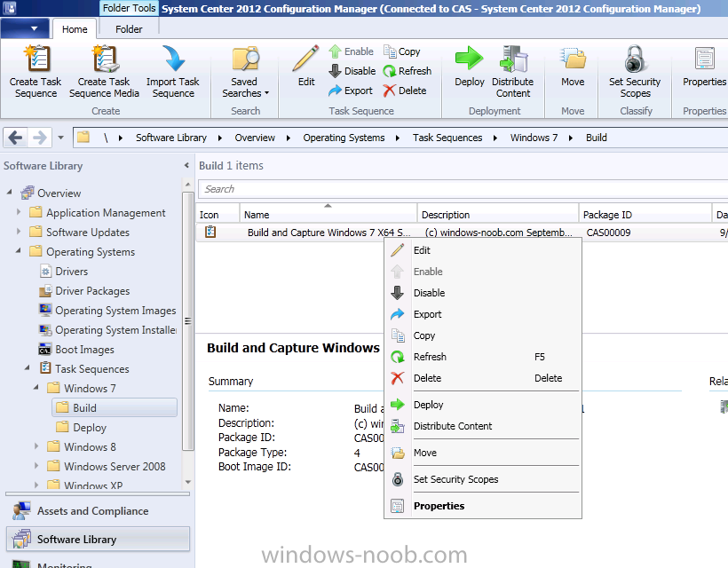
Task: Click the ribbon Edit pencil icon
Action: point(306,59)
